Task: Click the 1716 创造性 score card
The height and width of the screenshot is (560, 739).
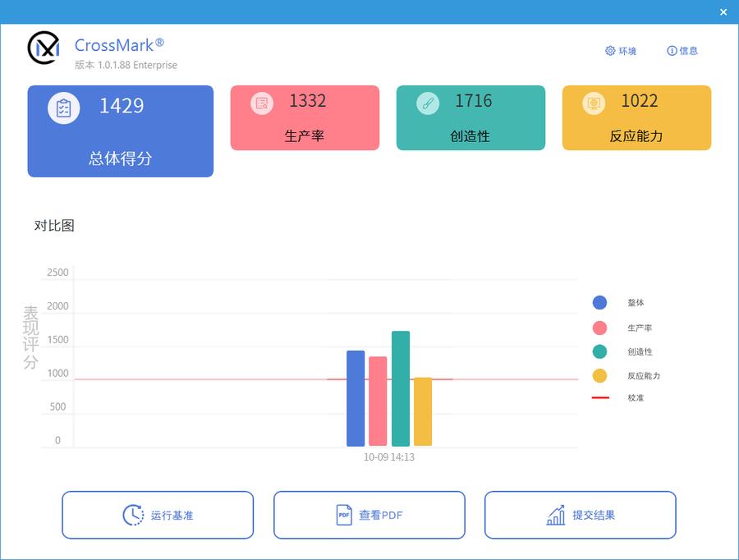Action: pyautogui.click(x=470, y=117)
